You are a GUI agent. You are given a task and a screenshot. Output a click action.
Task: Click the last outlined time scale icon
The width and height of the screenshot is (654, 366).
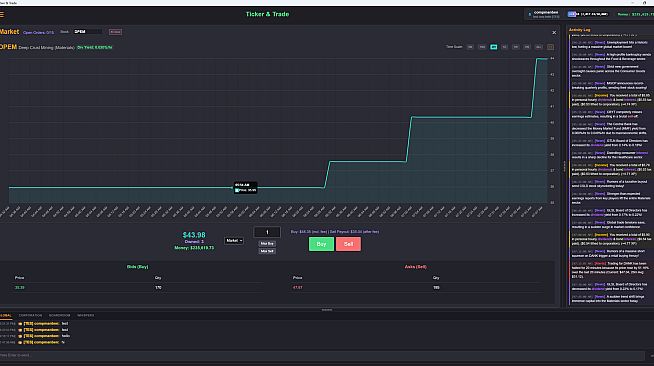550,47
